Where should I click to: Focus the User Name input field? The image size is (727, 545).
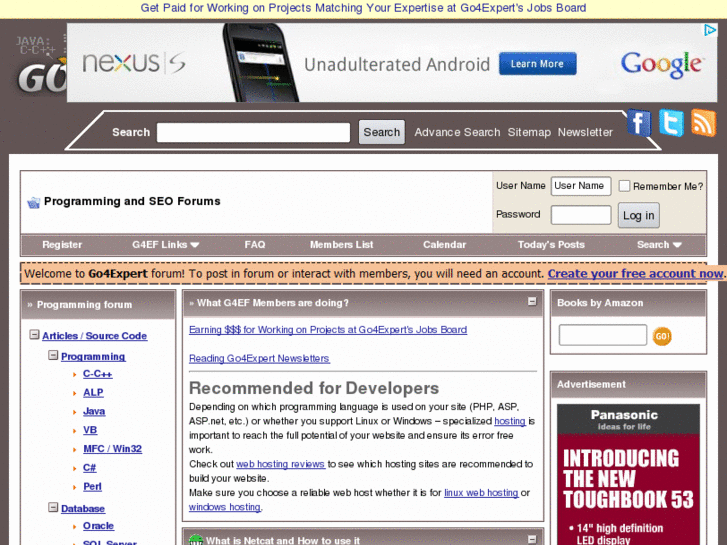click(x=580, y=186)
